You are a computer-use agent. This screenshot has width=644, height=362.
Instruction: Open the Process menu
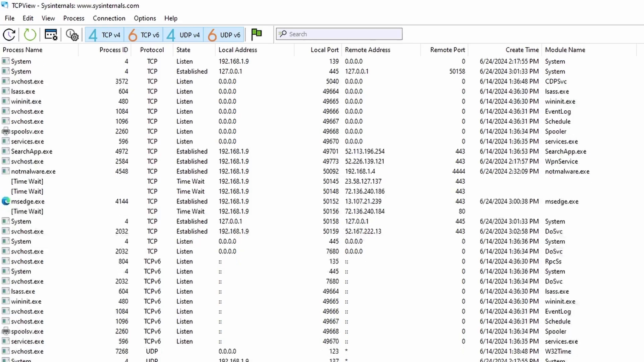[x=73, y=18]
